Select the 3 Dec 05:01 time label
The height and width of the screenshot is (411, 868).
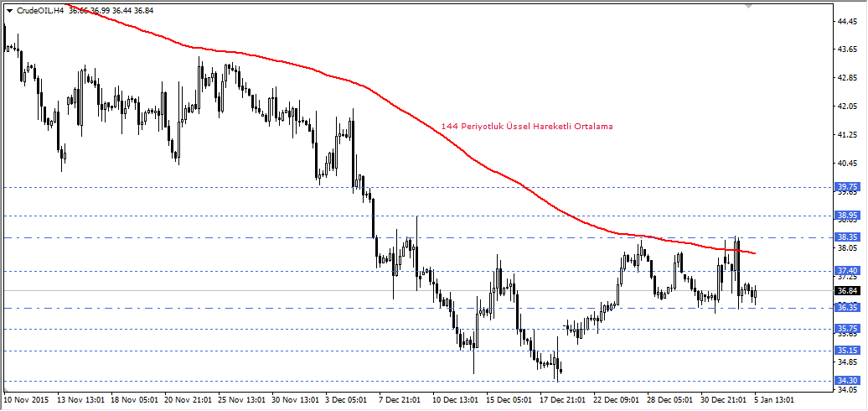(x=344, y=400)
